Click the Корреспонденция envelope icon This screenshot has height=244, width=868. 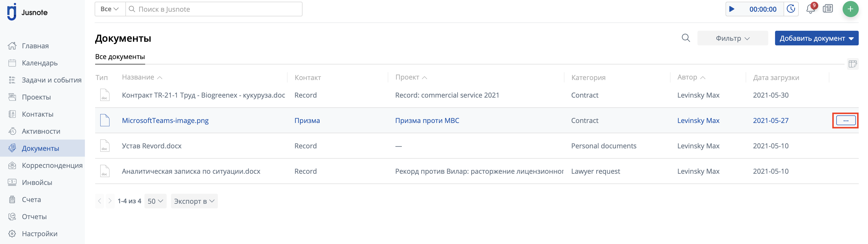12,165
